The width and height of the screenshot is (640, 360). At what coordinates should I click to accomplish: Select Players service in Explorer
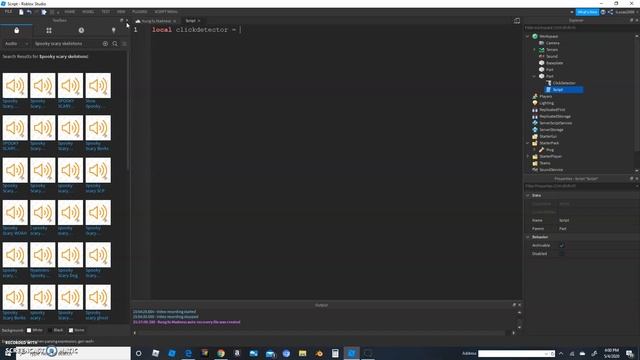point(545,96)
